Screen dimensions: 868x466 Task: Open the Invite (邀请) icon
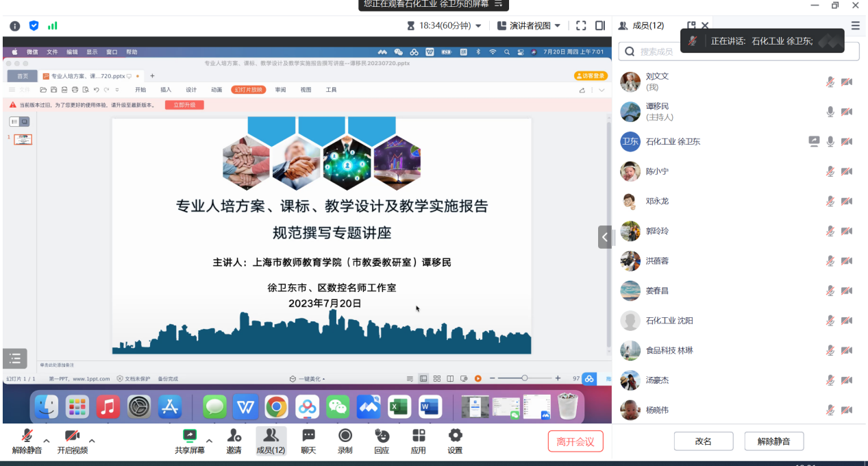pyautogui.click(x=234, y=441)
